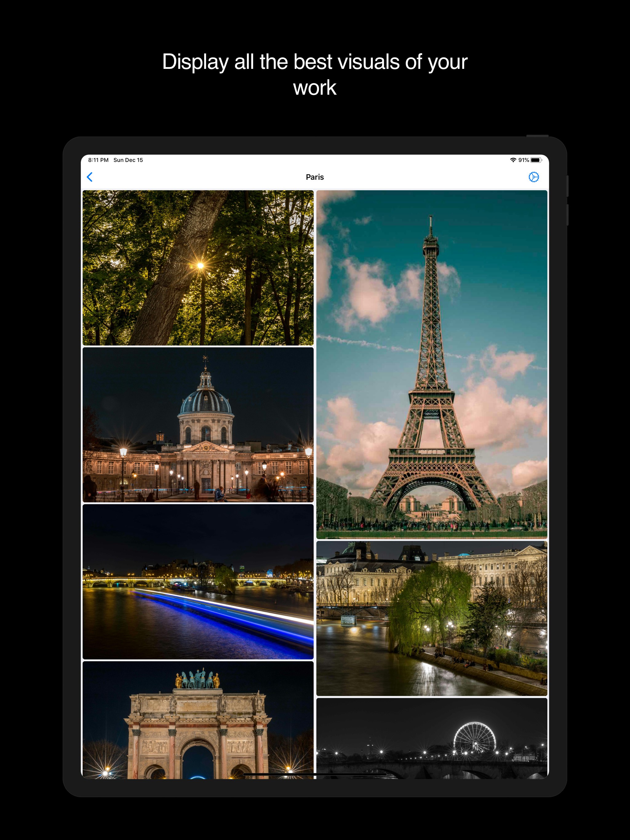
Task: Select the Seine boat light-trail photo
Action: [x=197, y=581]
